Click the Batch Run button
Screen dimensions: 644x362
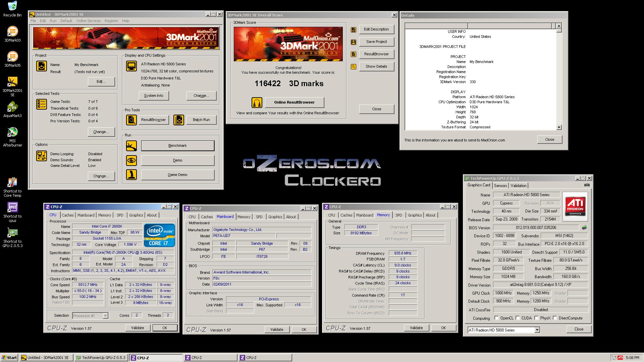(201, 120)
